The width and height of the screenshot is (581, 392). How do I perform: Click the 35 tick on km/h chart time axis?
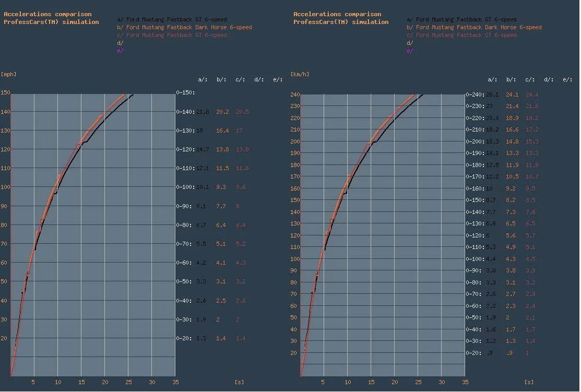[x=465, y=382]
